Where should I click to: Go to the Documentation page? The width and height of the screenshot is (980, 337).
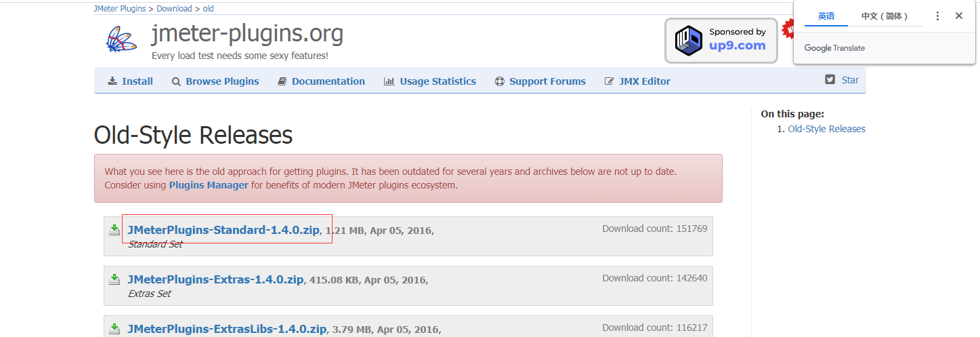328,81
